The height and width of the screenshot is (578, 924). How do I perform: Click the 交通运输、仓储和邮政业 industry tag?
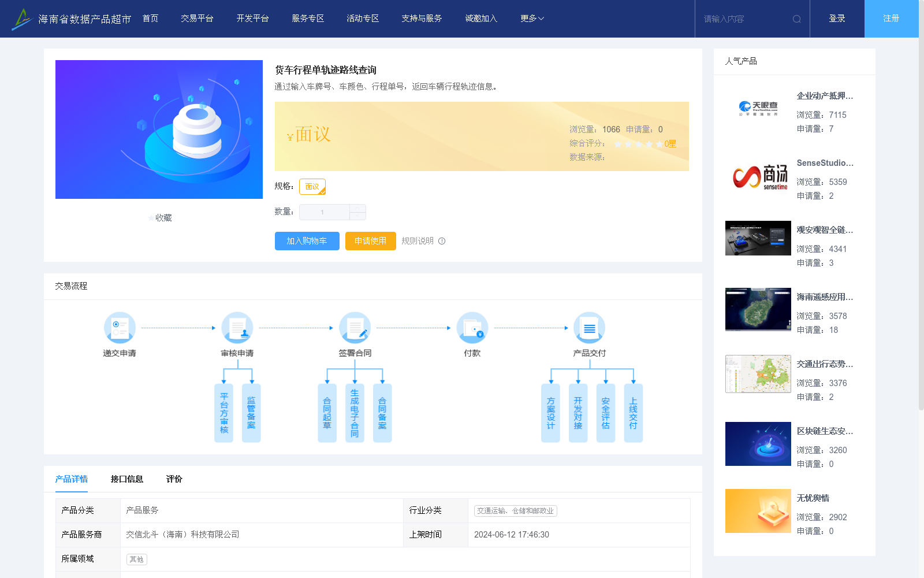pos(516,511)
